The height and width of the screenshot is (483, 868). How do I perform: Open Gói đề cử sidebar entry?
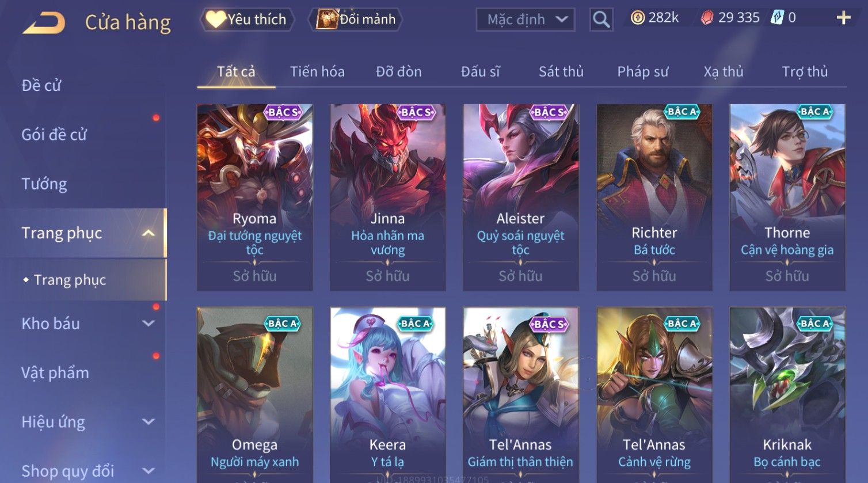point(54,135)
